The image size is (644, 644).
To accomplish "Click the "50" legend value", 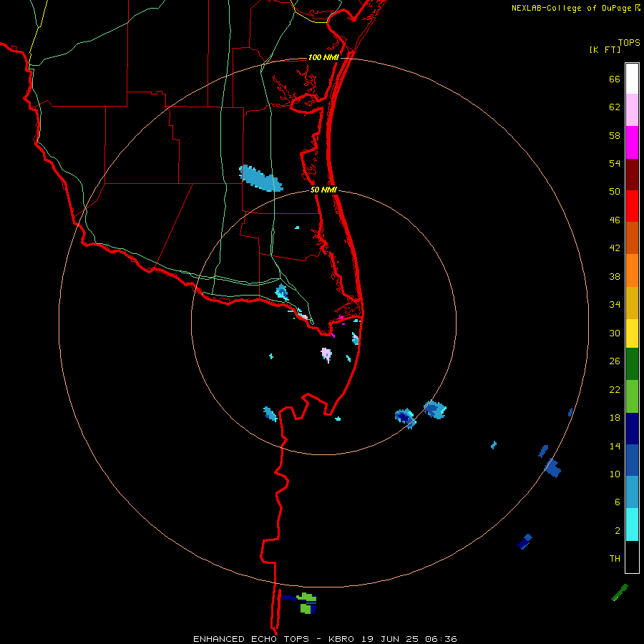I will 615,192.
